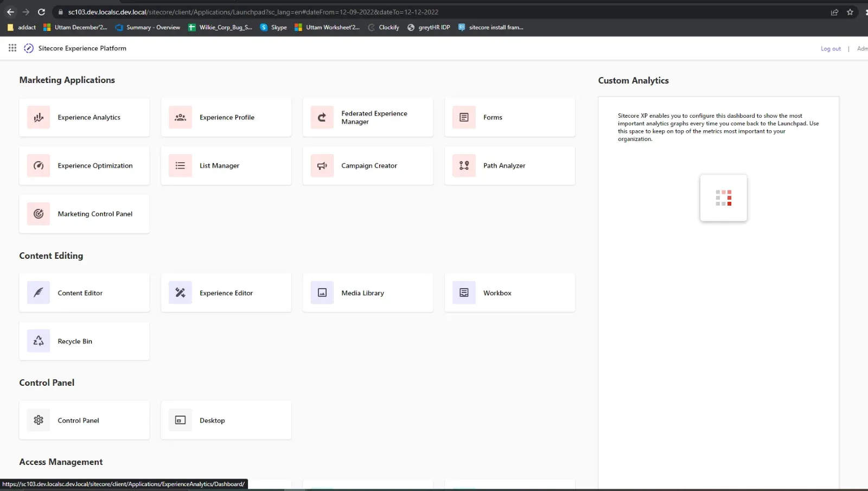Viewport: 868px width, 491px height.
Task: Open the Experience Analytics tile icon
Action: coord(39,117)
